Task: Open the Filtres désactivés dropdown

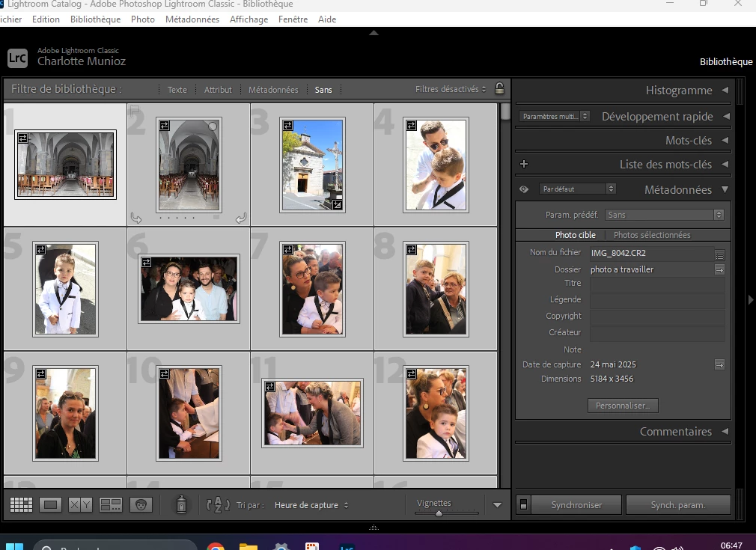Action: coord(451,89)
